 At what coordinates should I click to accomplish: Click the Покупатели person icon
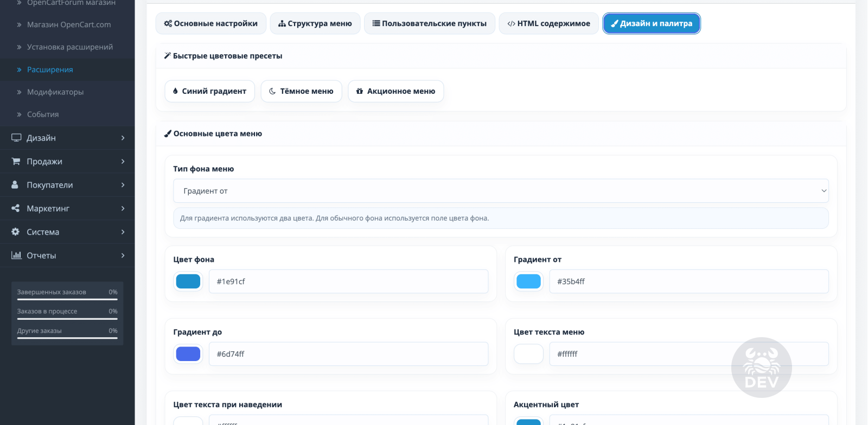click(x=15, y=185)
